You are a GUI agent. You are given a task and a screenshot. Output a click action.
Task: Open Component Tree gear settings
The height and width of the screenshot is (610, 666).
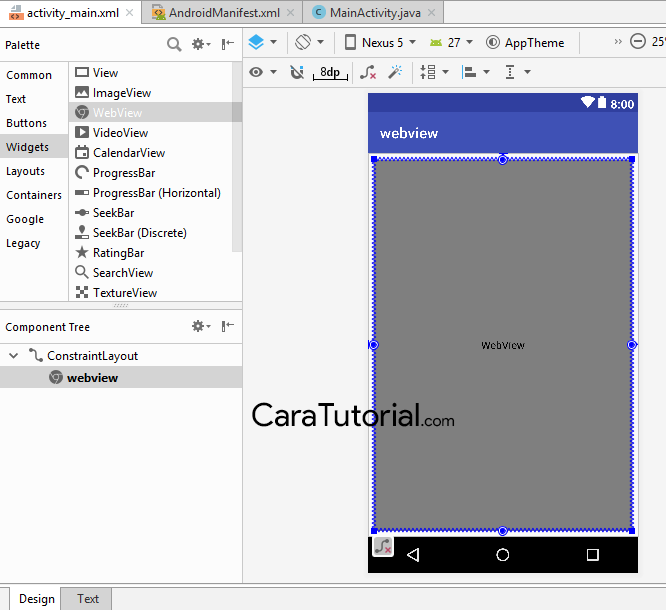click(200, 326)
